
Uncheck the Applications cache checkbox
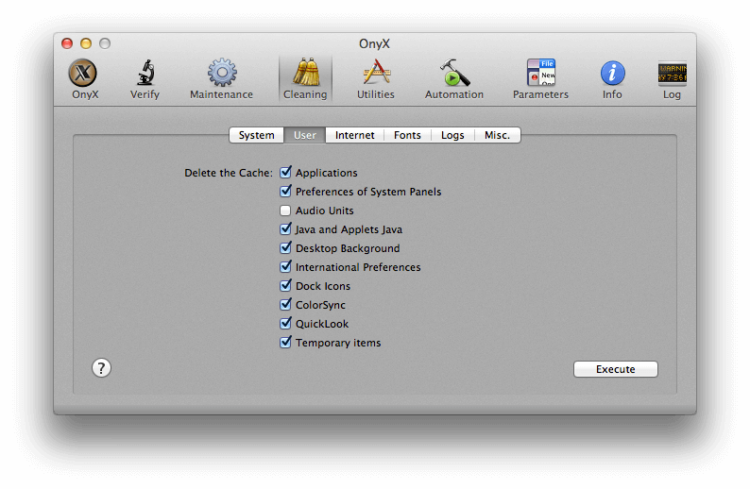coord(286,172)
